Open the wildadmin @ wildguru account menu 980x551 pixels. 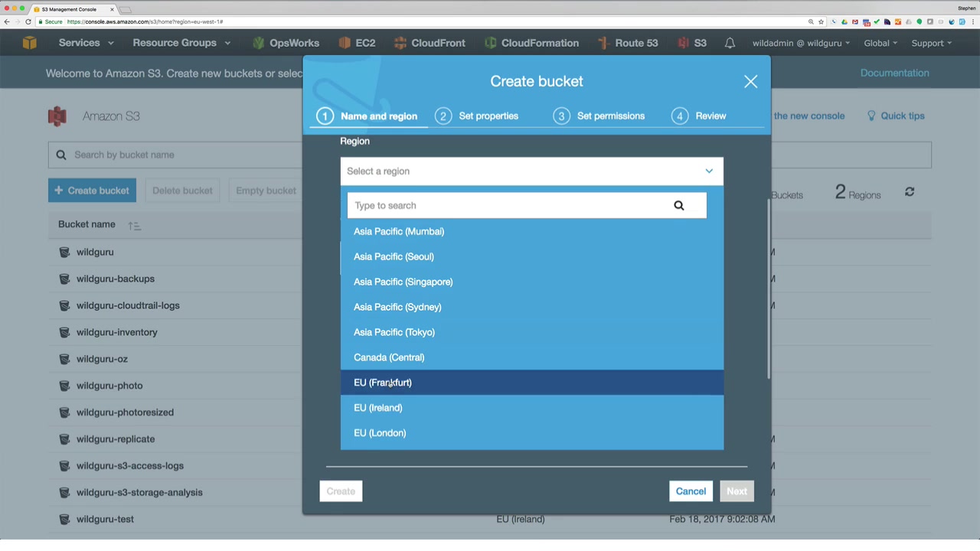point(801,43)
